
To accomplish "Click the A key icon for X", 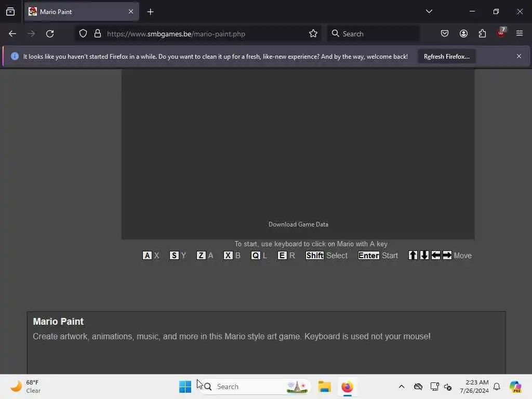I will pos(147,256).
